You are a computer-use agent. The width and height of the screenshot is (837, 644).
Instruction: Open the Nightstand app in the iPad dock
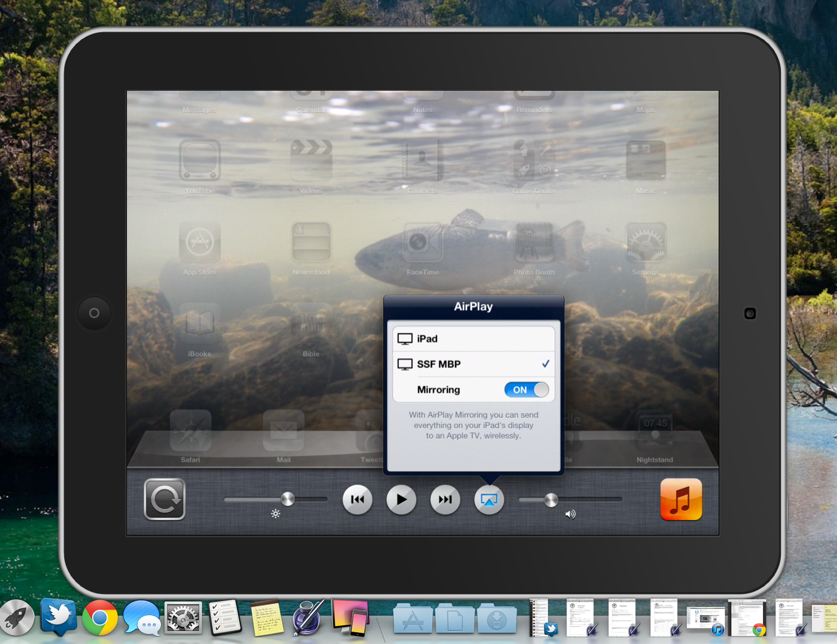(x=655, y=430)
